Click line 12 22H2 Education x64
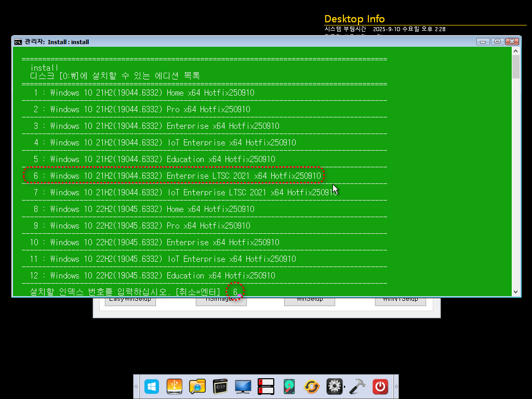The width and height of the screenshot is (532, 399). click(153, 275)
